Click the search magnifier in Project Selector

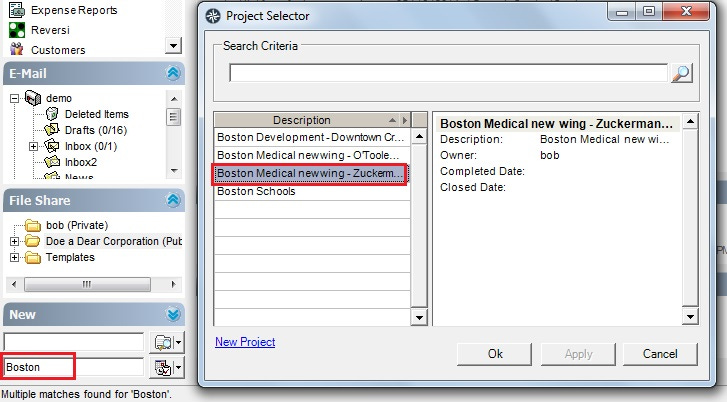(x=681, y=73)
